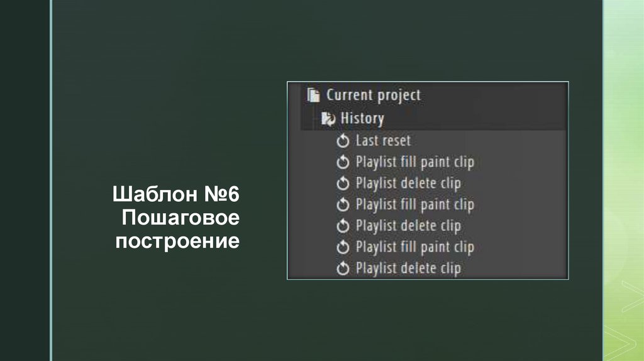Click icon of second Playlist fill paint clip
Viewport: 644px width, 361px height.
343,205
